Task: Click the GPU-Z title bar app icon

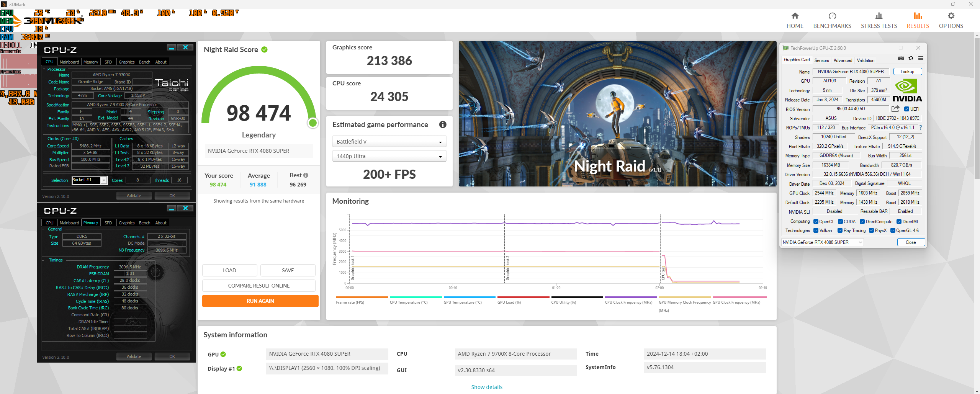Action: (x=786, y=48)
